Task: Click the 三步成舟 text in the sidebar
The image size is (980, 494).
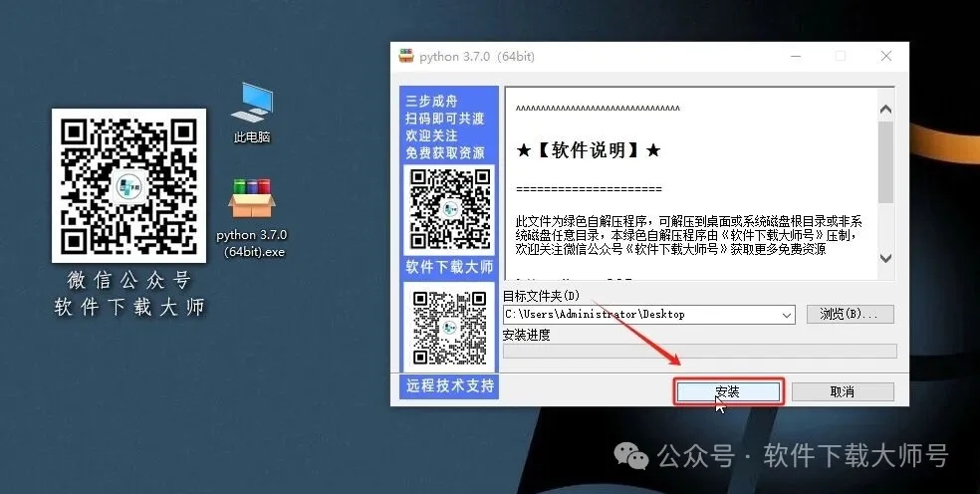Action: click(x=431, y=101)
